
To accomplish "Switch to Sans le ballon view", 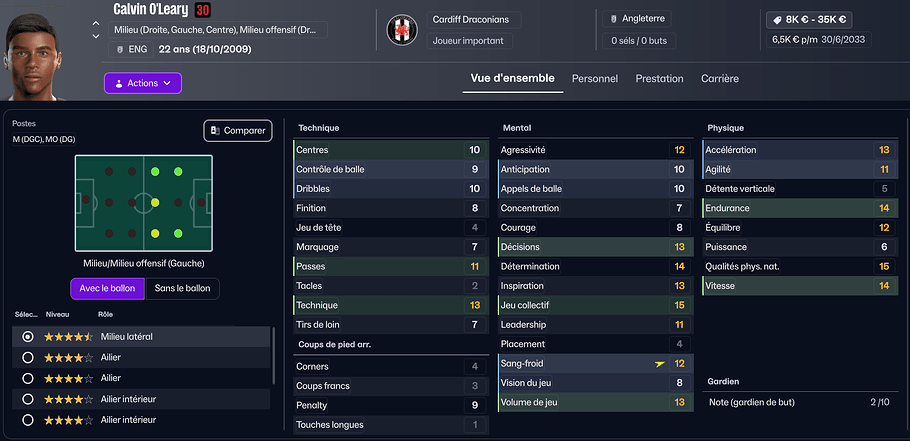I will pyautogui.click(x=182, y=288).
